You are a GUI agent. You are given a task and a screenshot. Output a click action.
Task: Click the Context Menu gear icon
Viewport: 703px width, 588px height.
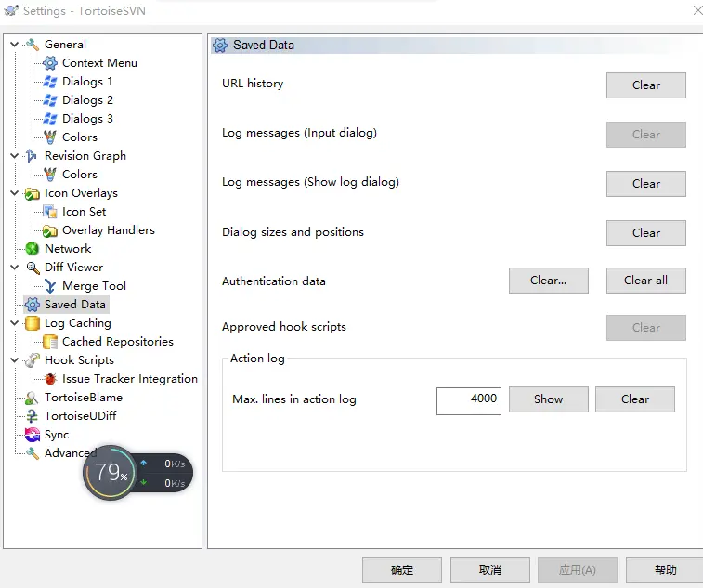[50, 63]
